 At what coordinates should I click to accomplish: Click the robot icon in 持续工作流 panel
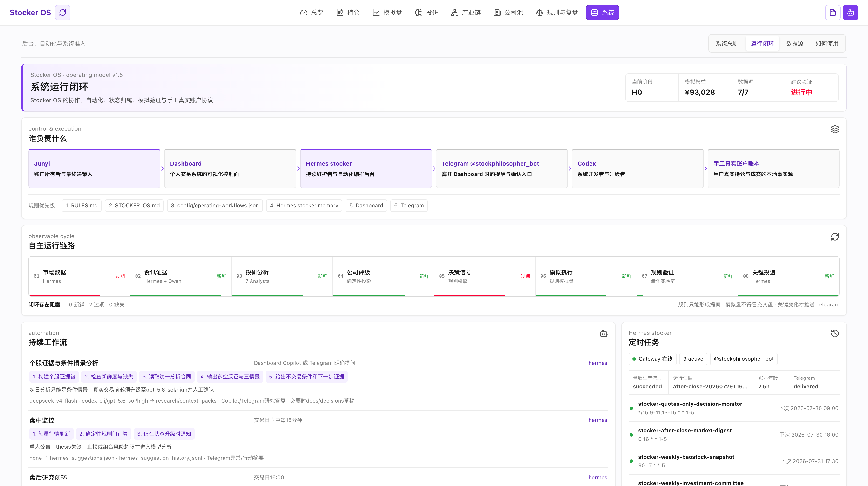[x=604, y=333]
